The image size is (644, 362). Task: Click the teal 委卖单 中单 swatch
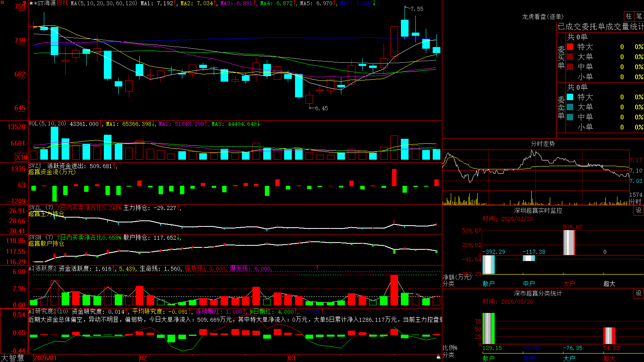click(570, 117)
